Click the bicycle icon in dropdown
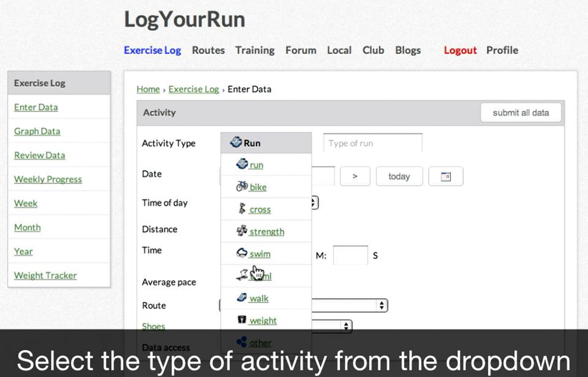 (x=242, y=186)
